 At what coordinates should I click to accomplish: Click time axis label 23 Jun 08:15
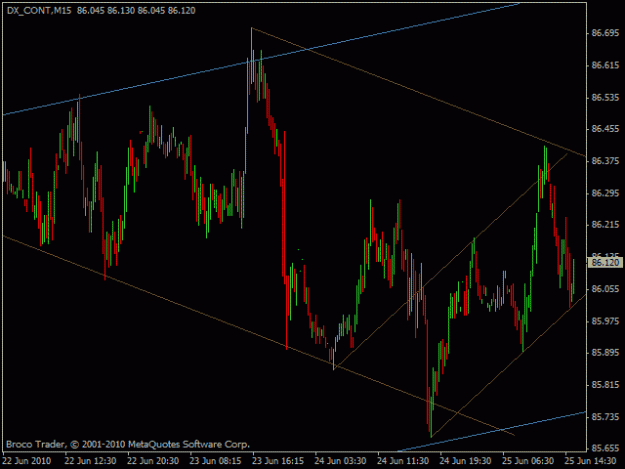pyautogui.click(x=215, y=461)
